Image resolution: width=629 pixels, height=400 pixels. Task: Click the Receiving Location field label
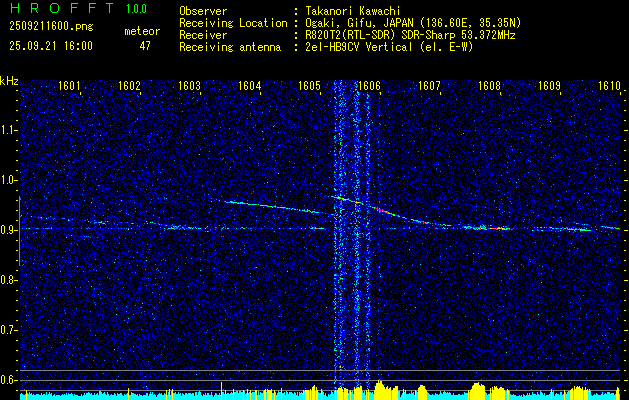pos(233,23)
